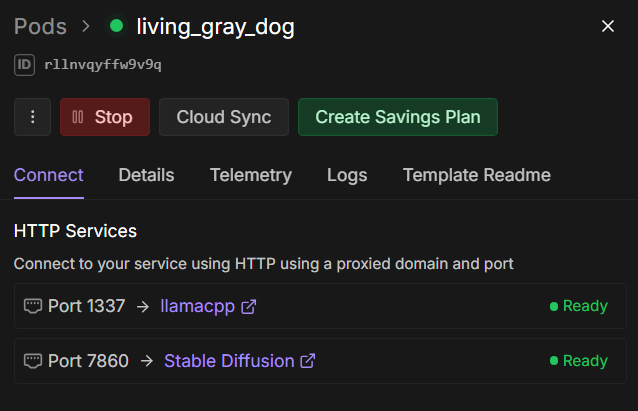Launch the Stable Diffusion service link

(229, 361)
